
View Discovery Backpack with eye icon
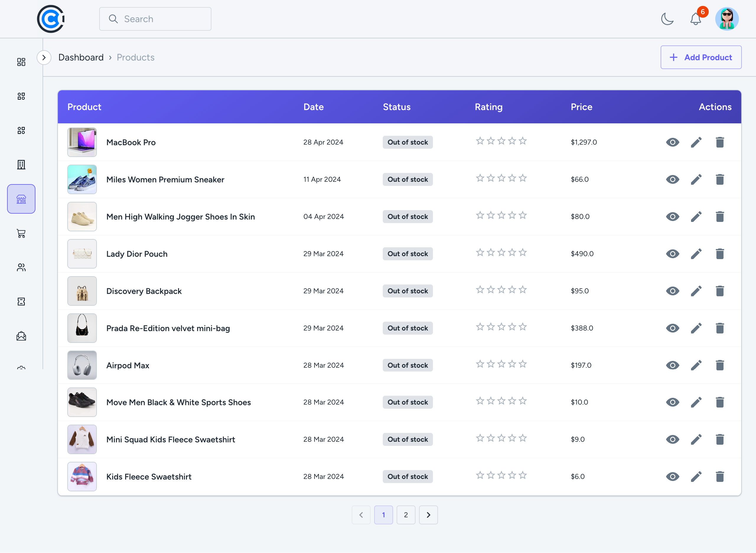(x=672, y=291)
